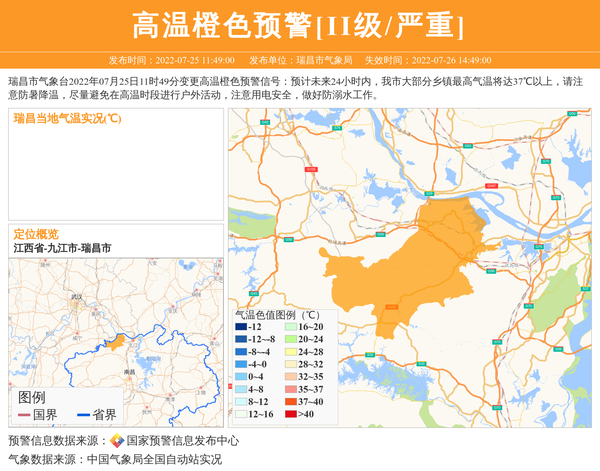This screenshot has width=600, height=471.
Task: Click the orange Ruichang marker on overview map
Action: pyautogui.click(x=118, y=342)
